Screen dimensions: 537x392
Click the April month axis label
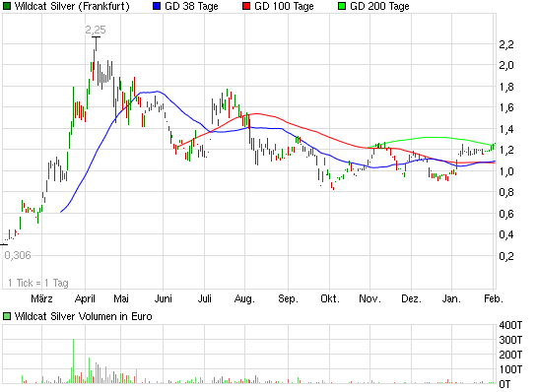click(85, 298)
